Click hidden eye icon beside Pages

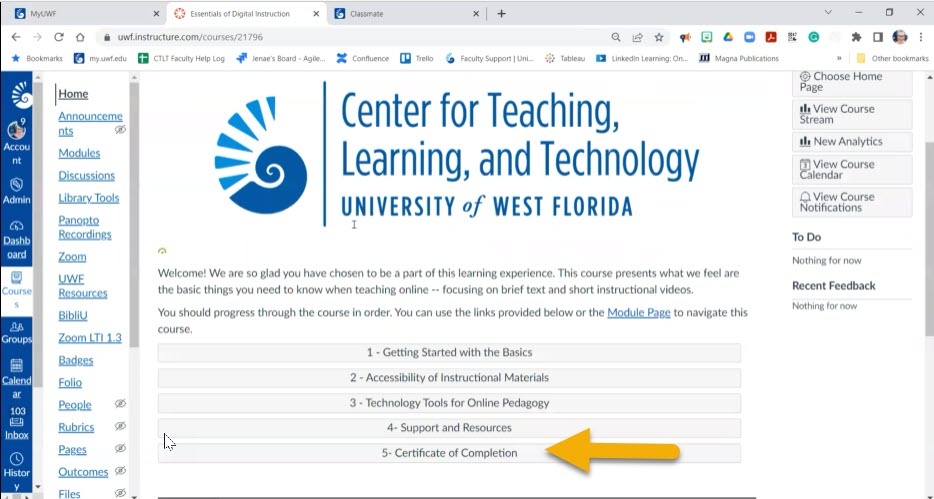point(120,448)
